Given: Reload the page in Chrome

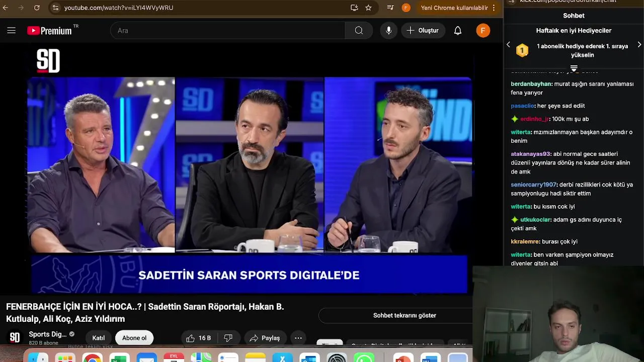Looking at the screenshot, I should point(37,8).
